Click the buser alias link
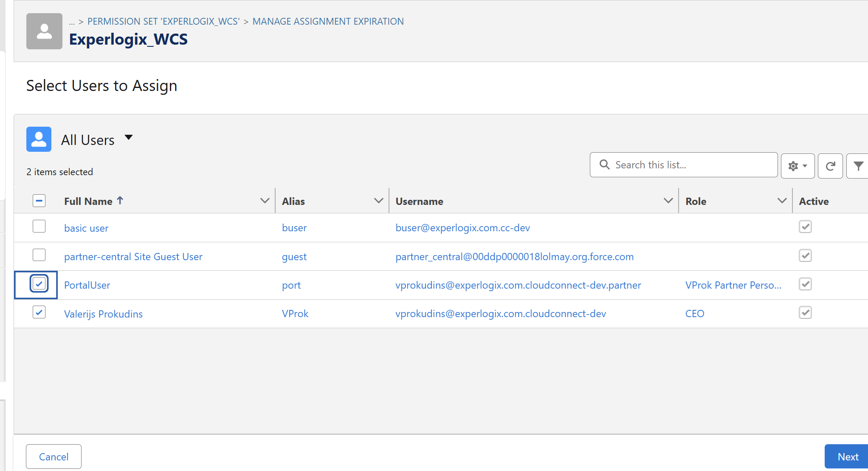The image size is (868, 471). pos(294,228)
